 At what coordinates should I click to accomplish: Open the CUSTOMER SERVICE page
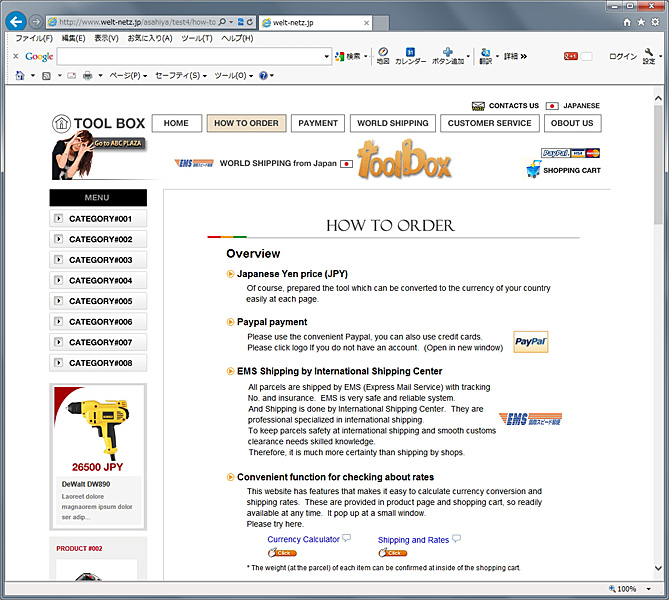[489, 123]
